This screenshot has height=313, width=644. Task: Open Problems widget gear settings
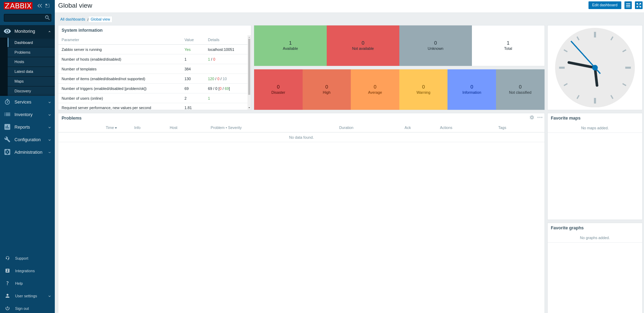(532, 117)
